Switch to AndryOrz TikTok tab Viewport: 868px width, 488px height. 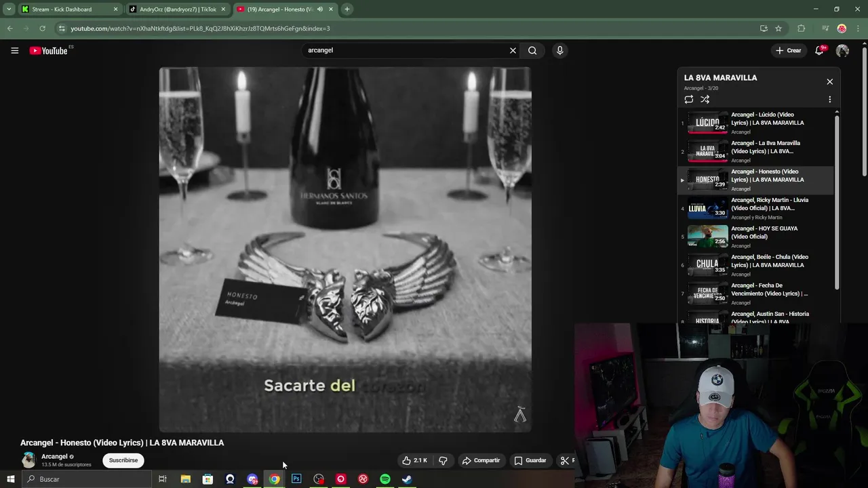178,9
